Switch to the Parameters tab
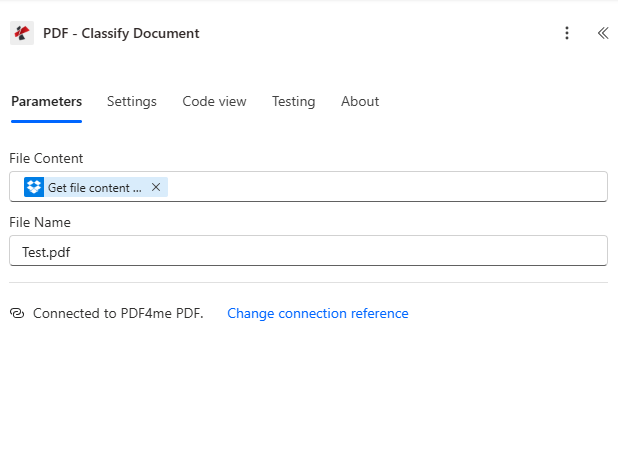Image resolution: width=618 pixels, height=460 pixels. point(46,101)
